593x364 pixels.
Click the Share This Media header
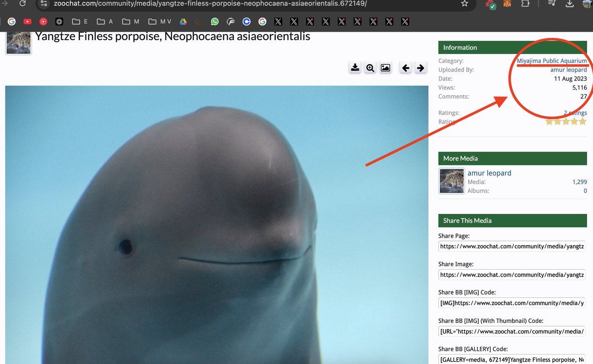[513, 221]
